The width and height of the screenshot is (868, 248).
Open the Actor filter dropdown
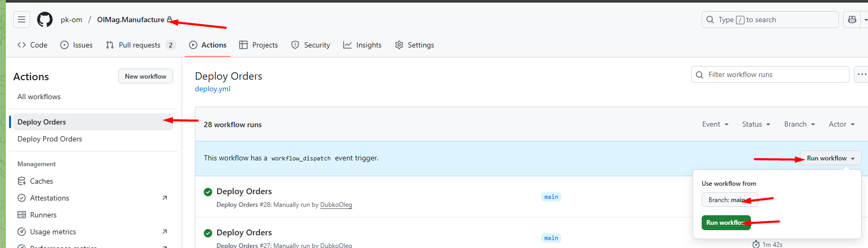[x=841, y=125]
